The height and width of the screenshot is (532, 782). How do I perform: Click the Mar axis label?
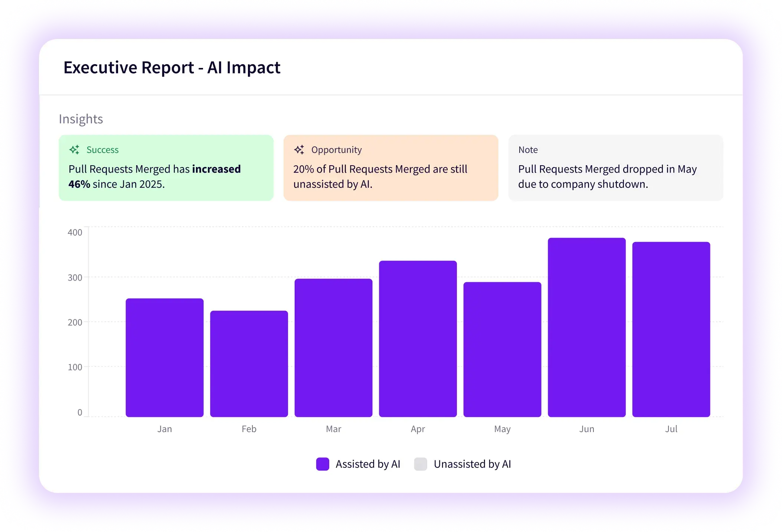click(333, 429)
